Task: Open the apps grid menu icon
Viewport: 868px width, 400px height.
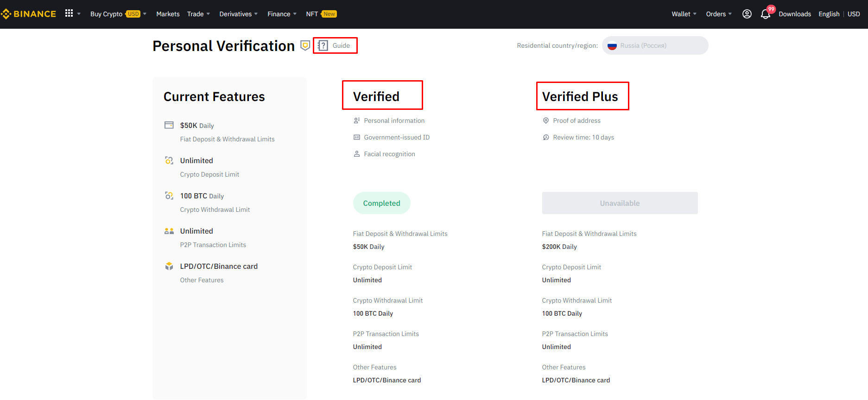Action: click(x=69, y=13)
